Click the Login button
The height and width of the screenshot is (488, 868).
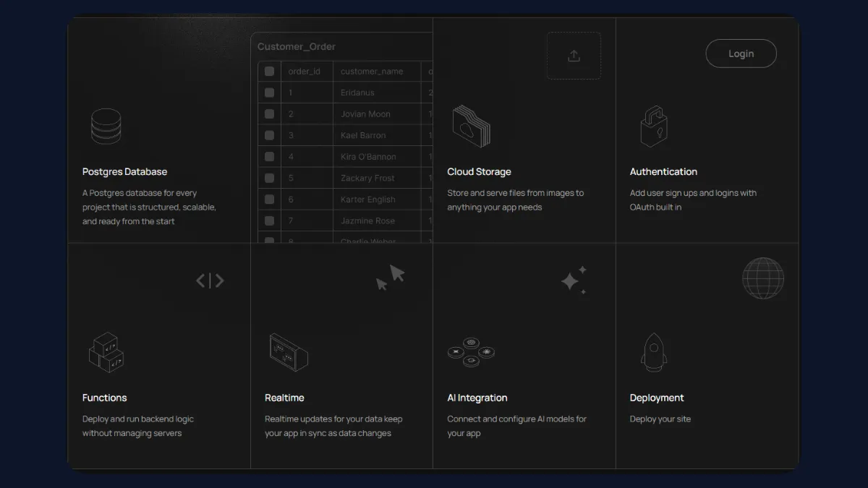pos(741,53)
